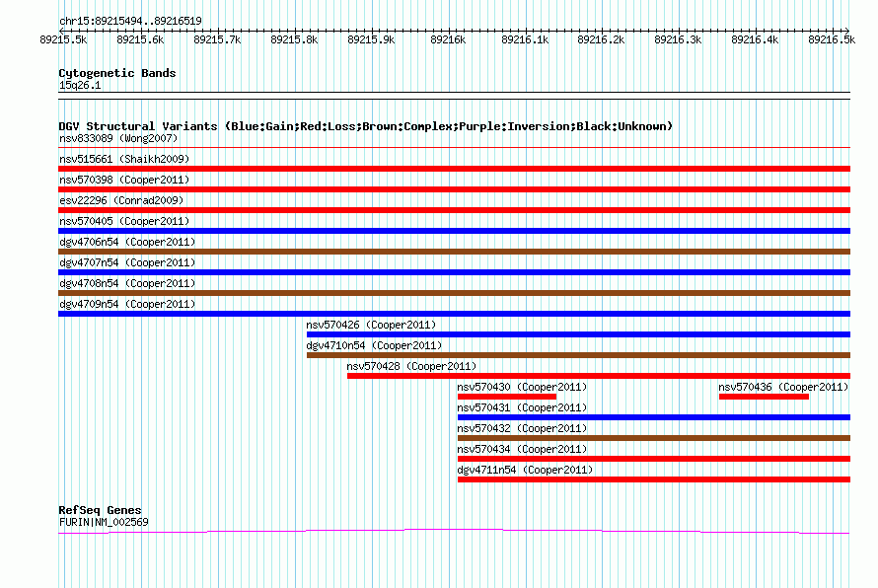This screenshot has height=588, width=878.
Task: Open the nsv570436 (Cooper2011) label
Action: coord(783,387)
